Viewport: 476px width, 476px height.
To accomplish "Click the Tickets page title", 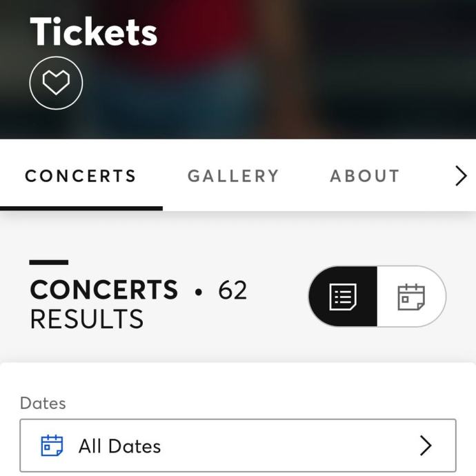I will click(94, 32).
